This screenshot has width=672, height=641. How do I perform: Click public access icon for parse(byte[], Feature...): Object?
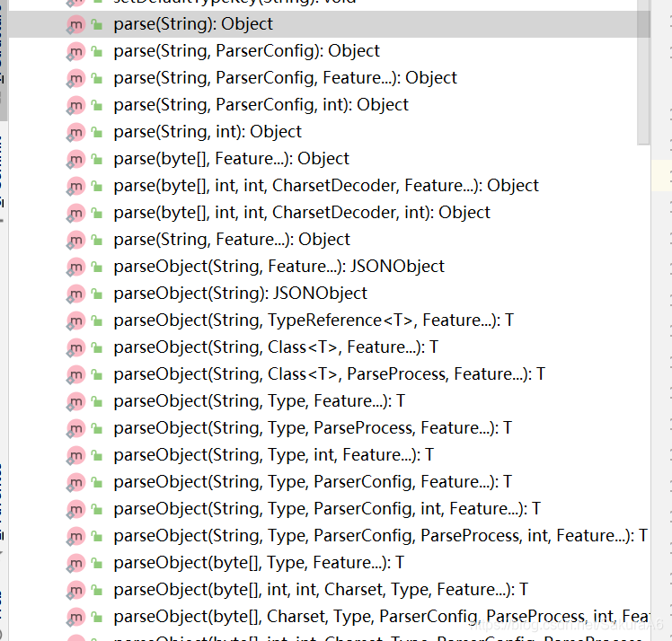[97, 159]
